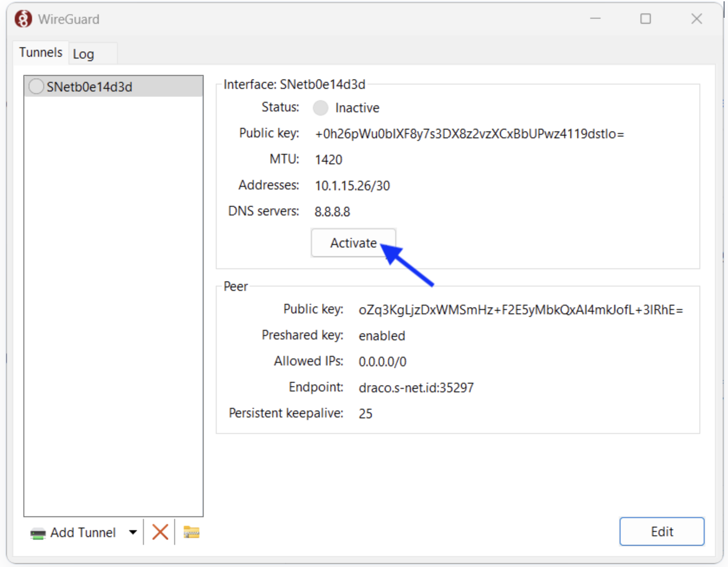Select the SNetb0e14d3d tunnel in list
The height and width of the screenshot is (567, 728).
click(x=114, y=87)
